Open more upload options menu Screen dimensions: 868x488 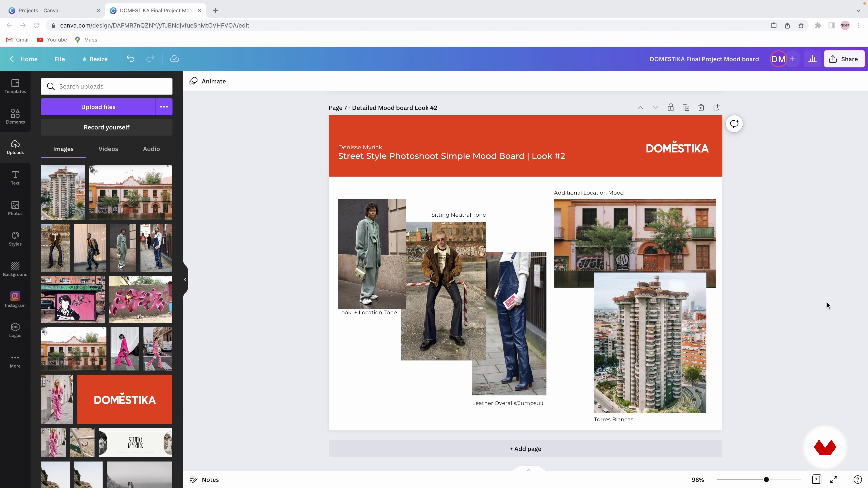click(164, 107)
